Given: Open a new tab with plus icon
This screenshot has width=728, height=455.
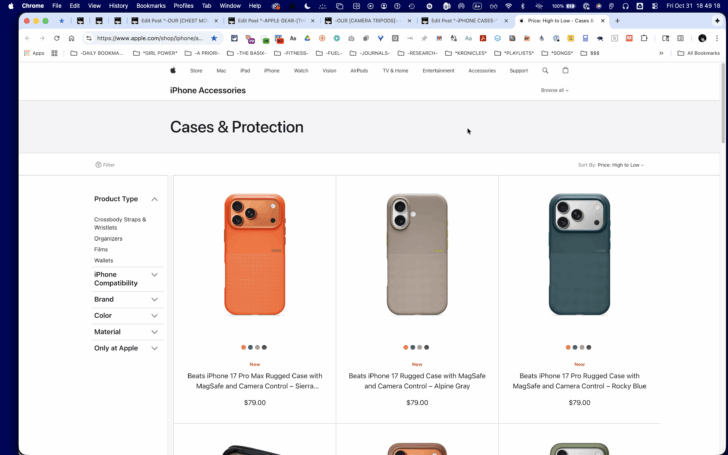Looking at the screenshot, I should coord(617,21).
